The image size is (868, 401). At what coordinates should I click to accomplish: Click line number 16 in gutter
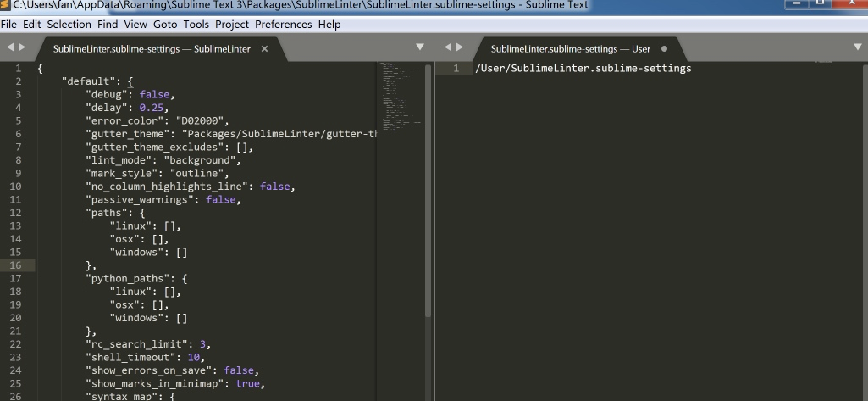click(x=15, y=265)
